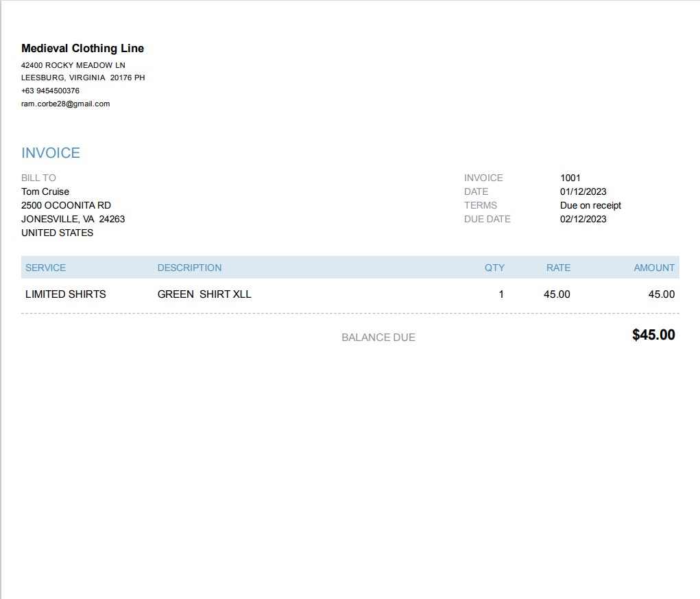Click the 45.00 rate value

557,294
